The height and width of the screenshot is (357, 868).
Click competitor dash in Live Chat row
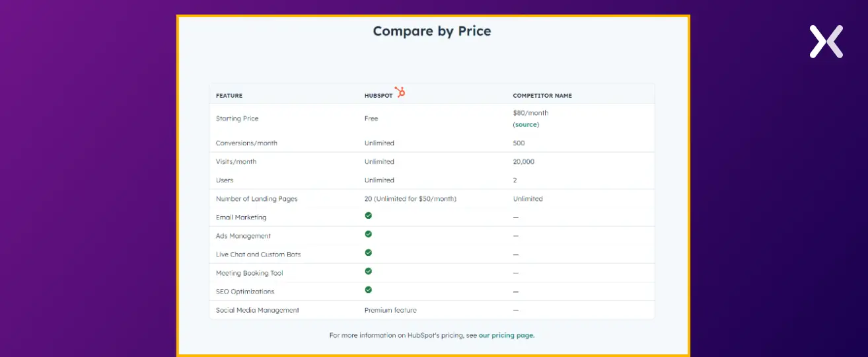click(x=516, y=255)
